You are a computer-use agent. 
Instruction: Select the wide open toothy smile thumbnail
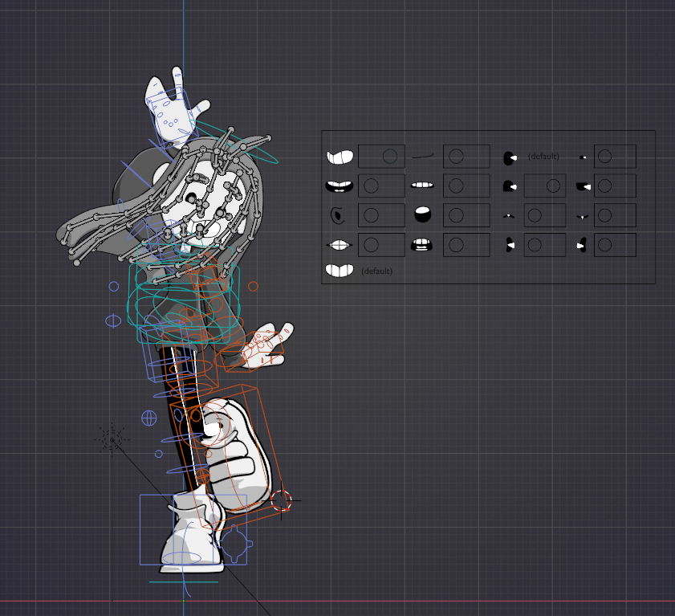pyautogui.click(x=340, y=186)
